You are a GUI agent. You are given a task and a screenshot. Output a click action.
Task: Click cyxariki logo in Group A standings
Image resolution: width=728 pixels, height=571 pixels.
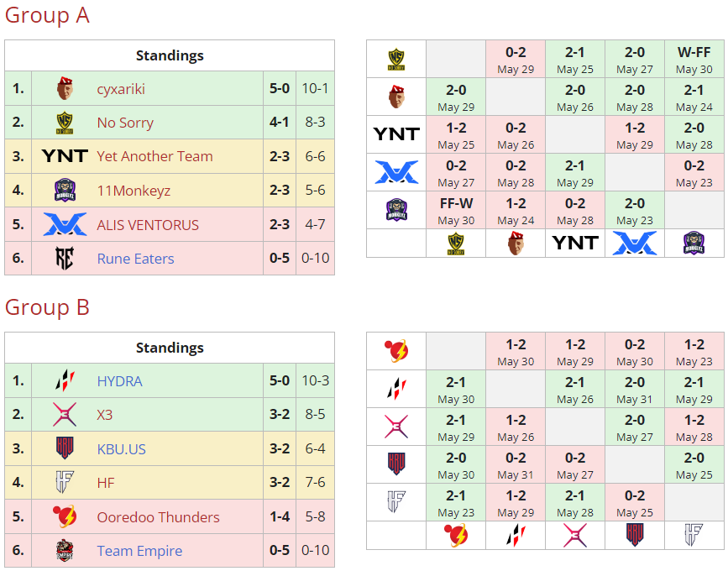tap(65, 88)
